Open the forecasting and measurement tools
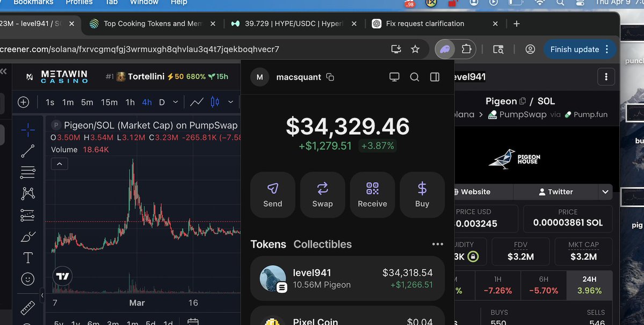This screenshot has width=644, height=325. [x=28, y=215]
